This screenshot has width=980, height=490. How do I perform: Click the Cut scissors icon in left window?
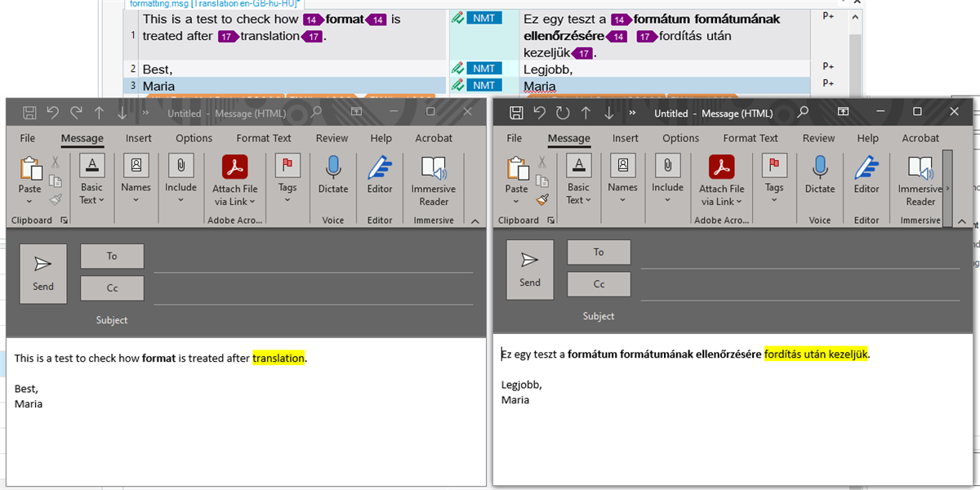[56, 162]
